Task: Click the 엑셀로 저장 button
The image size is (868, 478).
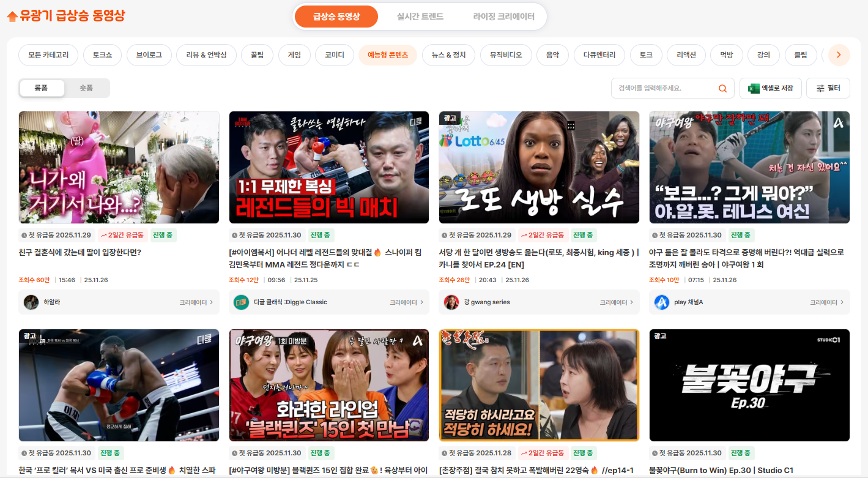Action: (x=771, y=88)
